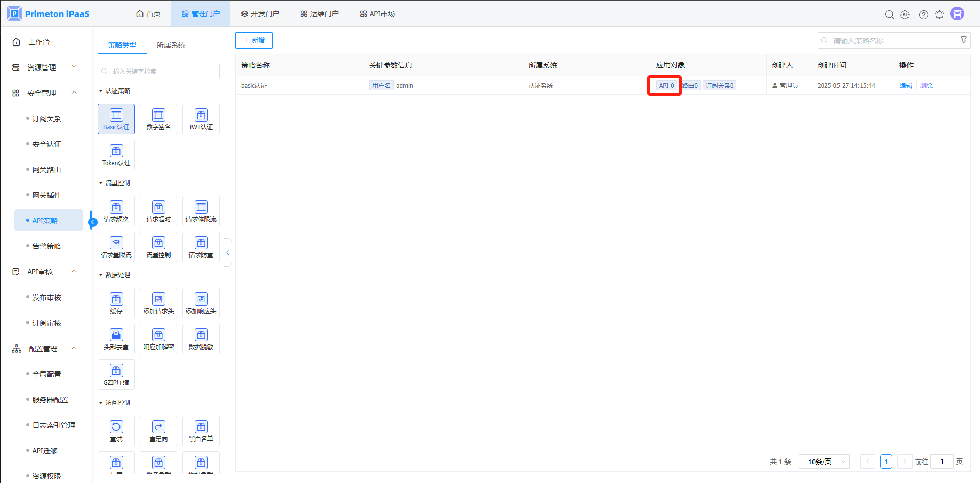Screen dimensions: 980x483
Task: Choose the 请求频次 flow control icon
Action: (116, 211)
